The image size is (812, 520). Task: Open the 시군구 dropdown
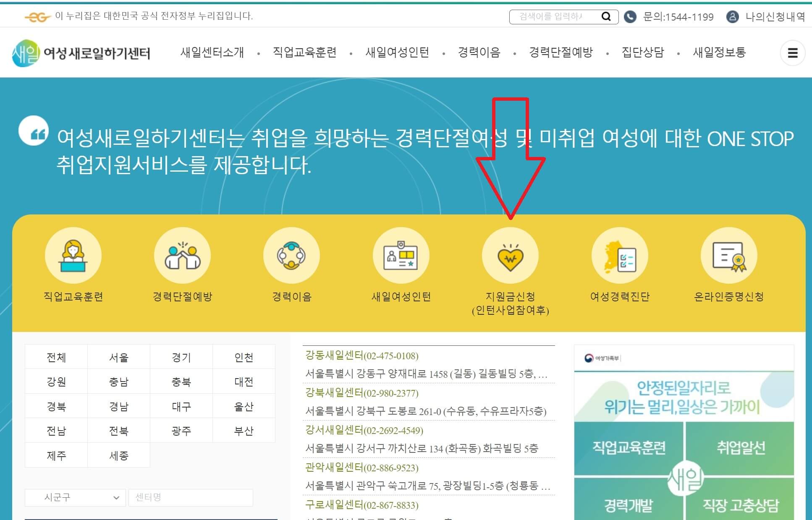click(x=75, y=497)
